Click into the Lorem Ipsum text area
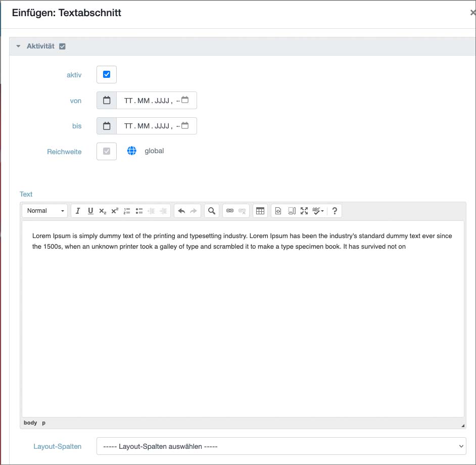The height and width of the screenshot is (465, 476). pyautogui.click(x=243, y=319)
